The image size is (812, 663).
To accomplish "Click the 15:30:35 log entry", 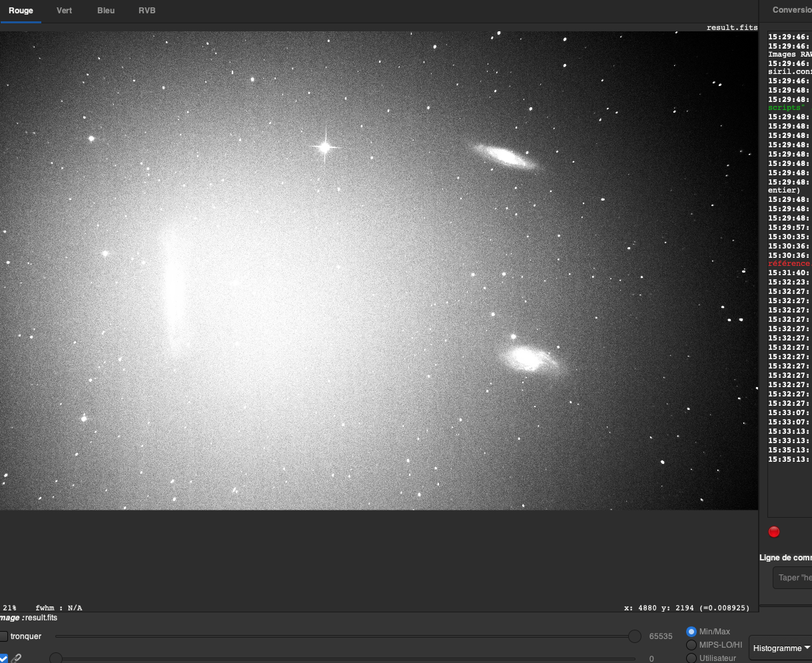I will (789, 237).
